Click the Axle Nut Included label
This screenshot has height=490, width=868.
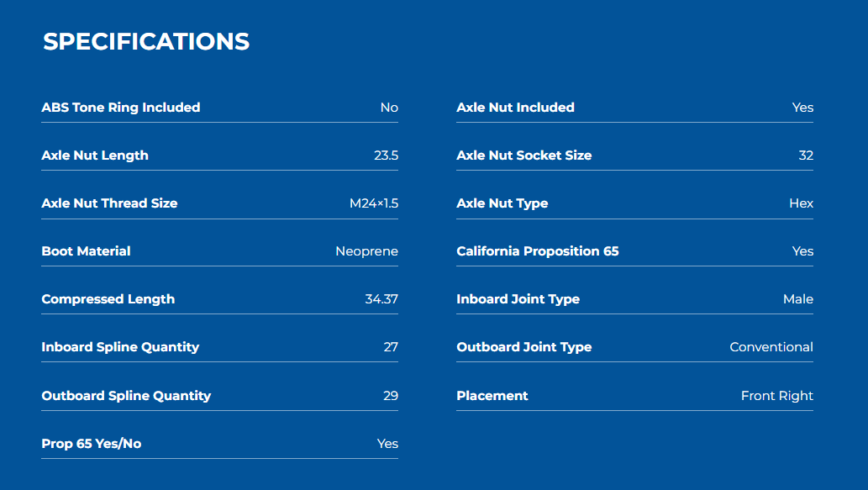tap(515, 108)
